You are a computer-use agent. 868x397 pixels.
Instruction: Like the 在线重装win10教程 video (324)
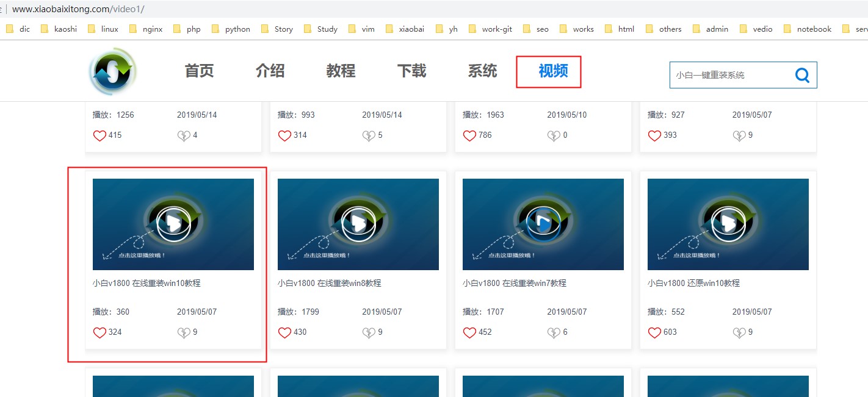click(99, 332)
